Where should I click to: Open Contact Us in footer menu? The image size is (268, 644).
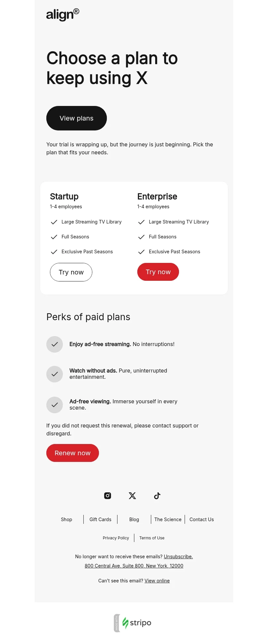point(201,520)
